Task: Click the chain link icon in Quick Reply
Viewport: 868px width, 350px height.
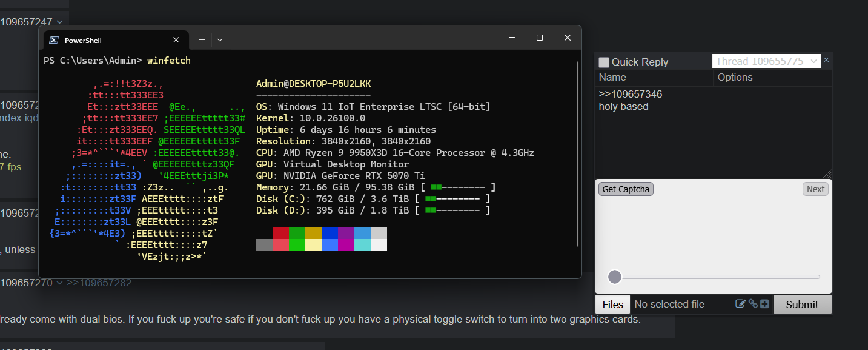Action: coord(753,304)
